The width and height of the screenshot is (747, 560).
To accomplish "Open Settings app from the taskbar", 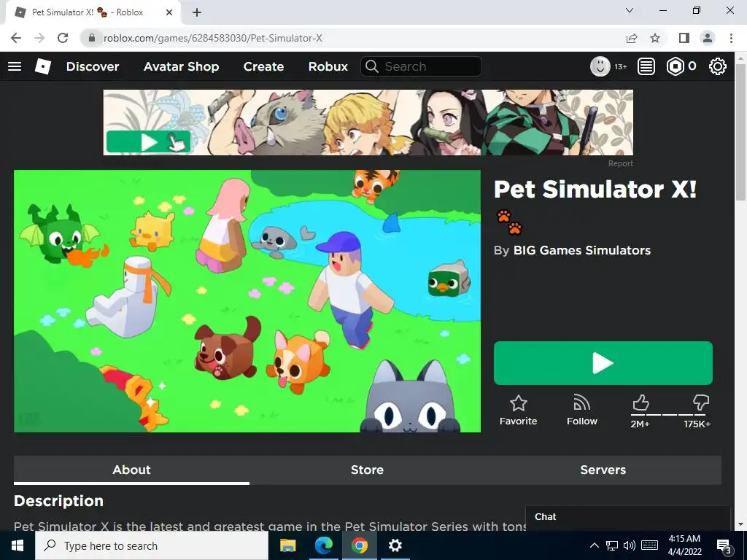I will [395, 545].
